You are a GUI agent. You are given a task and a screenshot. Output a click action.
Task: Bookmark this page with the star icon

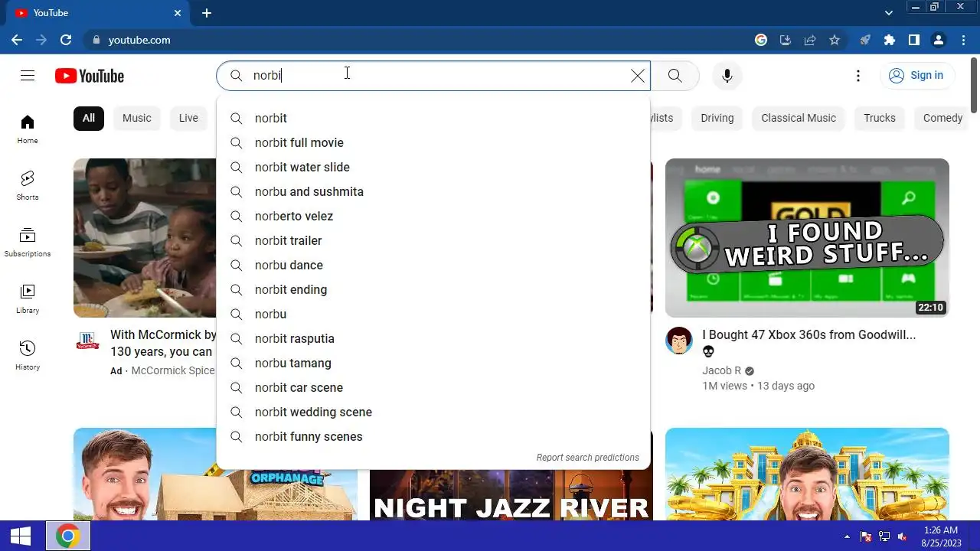[835, 40]
